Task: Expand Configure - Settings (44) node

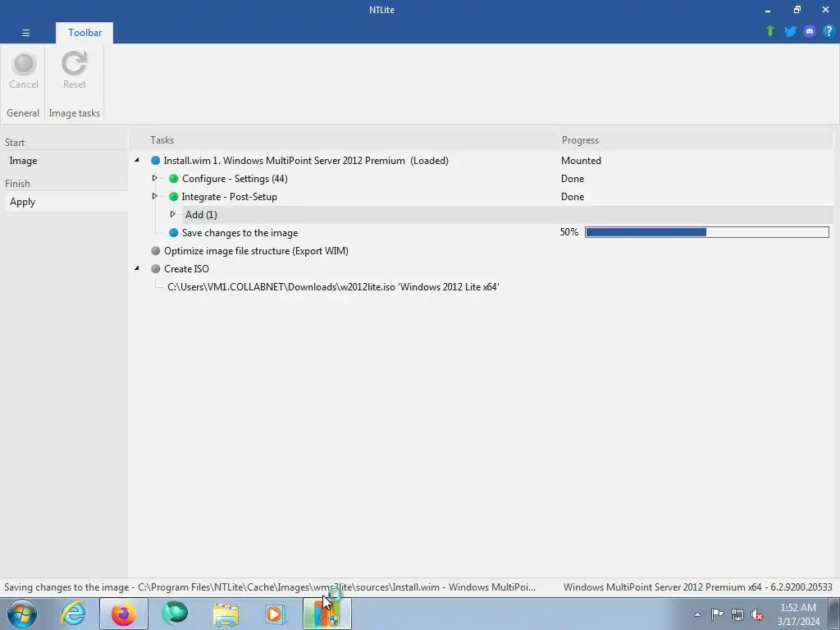Action: [x=155, y=178]
